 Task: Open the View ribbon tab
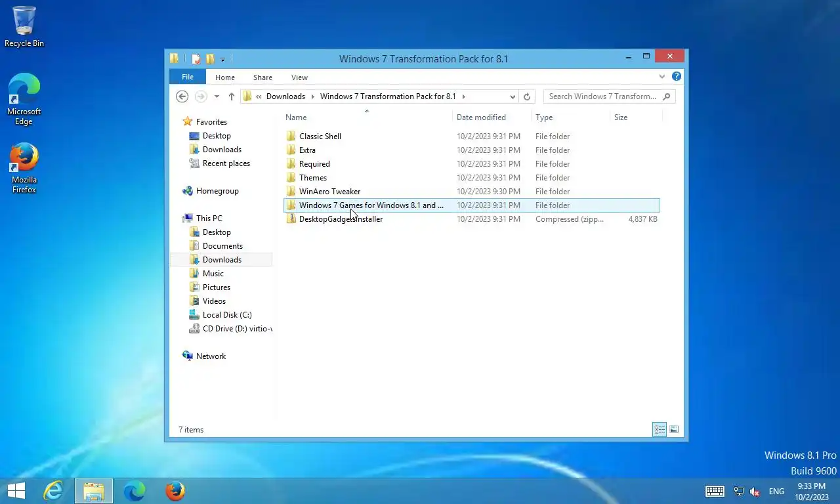point(299,77)
